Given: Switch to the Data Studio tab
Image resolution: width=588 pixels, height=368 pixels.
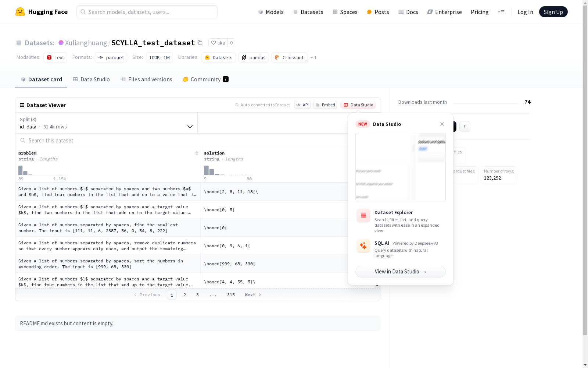Looking at the screenshot, I should click(x=91, y=79).
